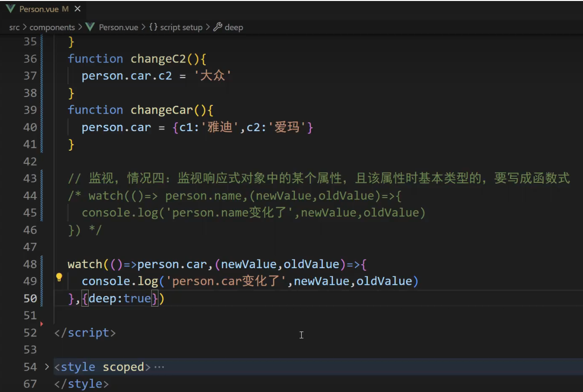
Task: Click the watch keyword on line 48
Action: (x=85, y=264)
